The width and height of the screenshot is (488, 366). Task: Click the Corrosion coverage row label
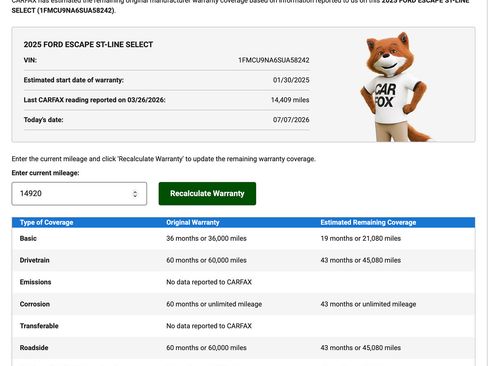[35, 304]
